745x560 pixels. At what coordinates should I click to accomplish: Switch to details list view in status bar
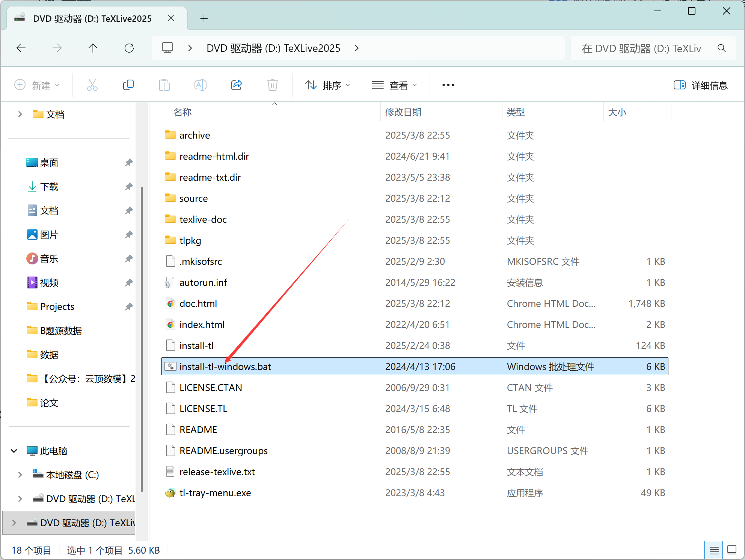(x=714, y=550)
